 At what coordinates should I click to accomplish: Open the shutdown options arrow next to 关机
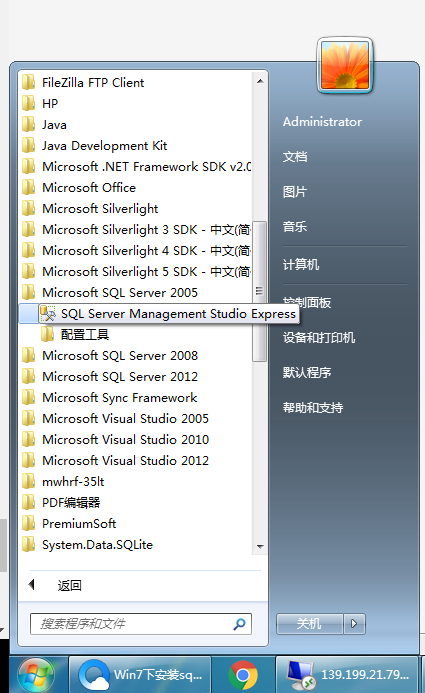point(354,624)
